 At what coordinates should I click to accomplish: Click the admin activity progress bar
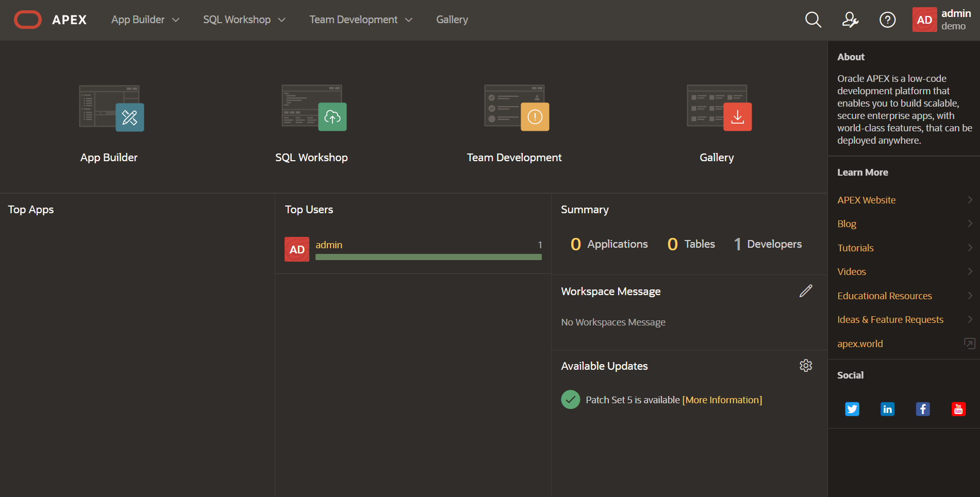coord(428,257)
